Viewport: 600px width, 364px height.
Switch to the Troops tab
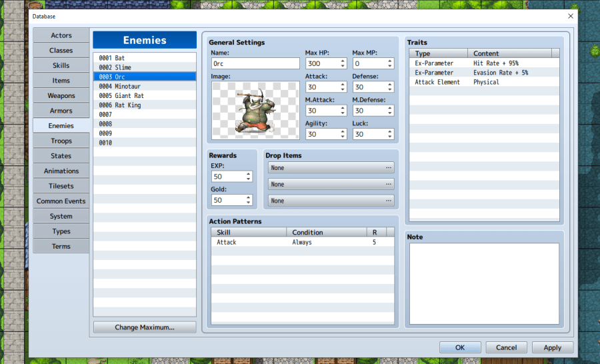tap(61, 141)
